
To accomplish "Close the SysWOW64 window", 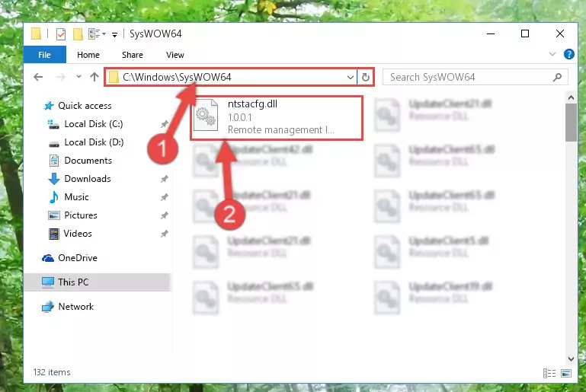I will [559, 33].
